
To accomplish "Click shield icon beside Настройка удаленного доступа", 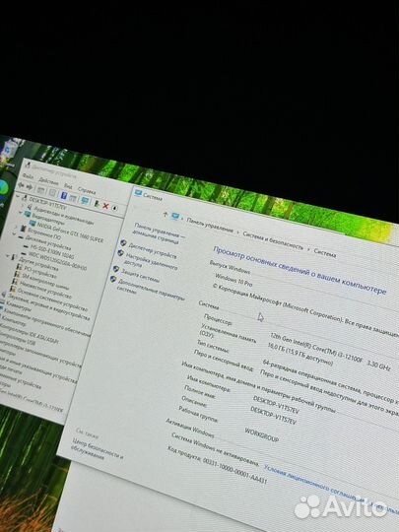I will (x=120, y=253).
